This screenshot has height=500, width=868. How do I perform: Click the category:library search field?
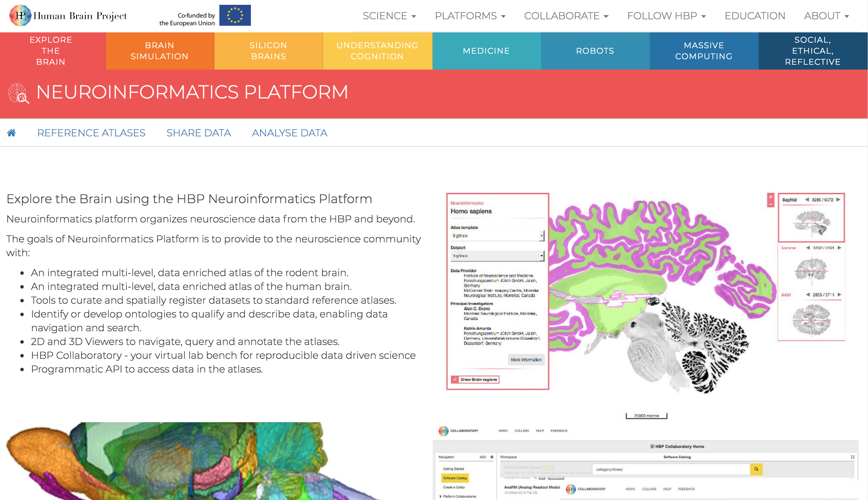[670, 469]
